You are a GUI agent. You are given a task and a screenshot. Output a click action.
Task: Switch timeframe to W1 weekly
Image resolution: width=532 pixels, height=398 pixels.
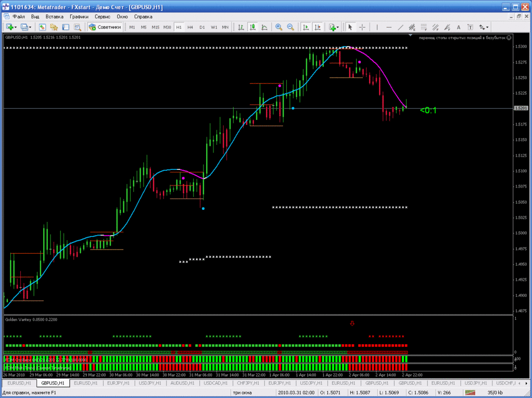point(214,27)
